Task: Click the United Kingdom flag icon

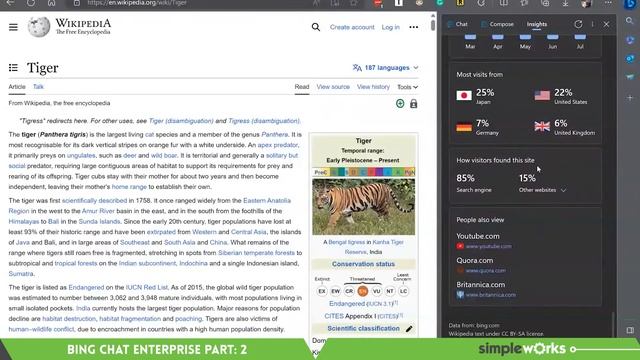Action: point(542,127)
